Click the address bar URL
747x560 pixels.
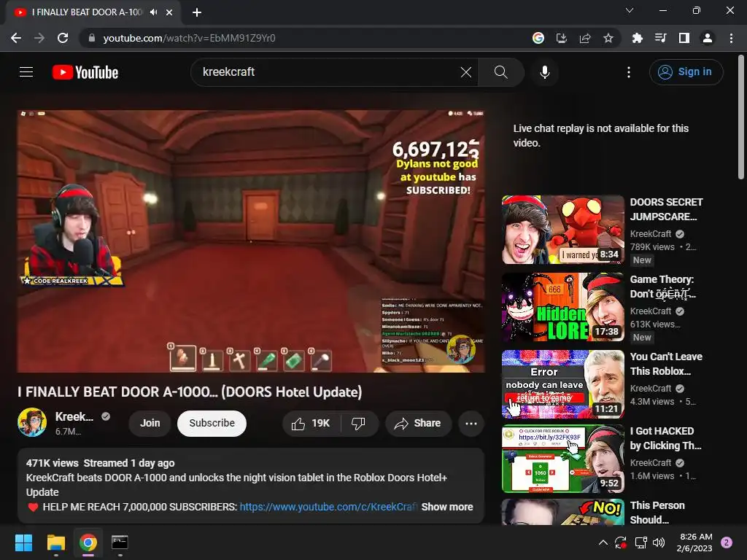[x=189, y=38]
